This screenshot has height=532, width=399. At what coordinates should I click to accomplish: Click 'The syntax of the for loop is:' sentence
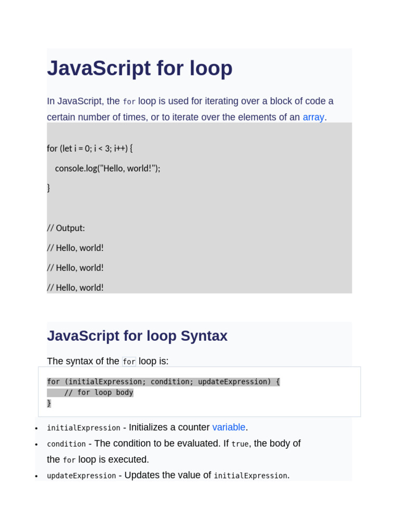click(x=108, y=361)
